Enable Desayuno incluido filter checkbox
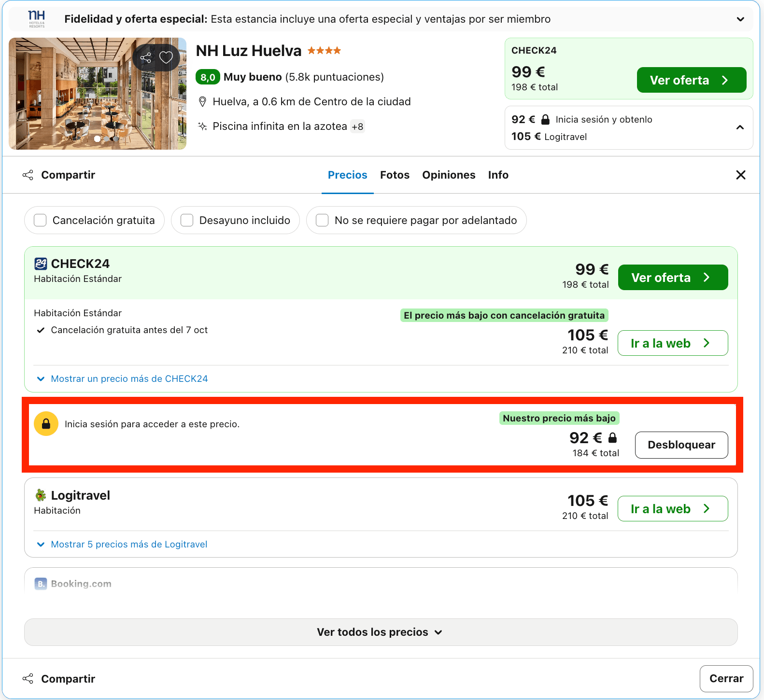Screen dimensions: 764x700 click(x=187, y=220)
